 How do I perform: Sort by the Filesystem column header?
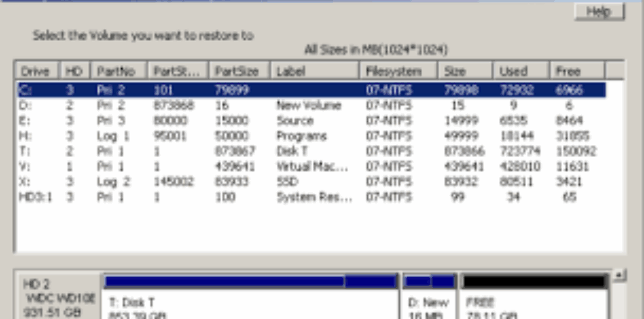tap(399, 71)
